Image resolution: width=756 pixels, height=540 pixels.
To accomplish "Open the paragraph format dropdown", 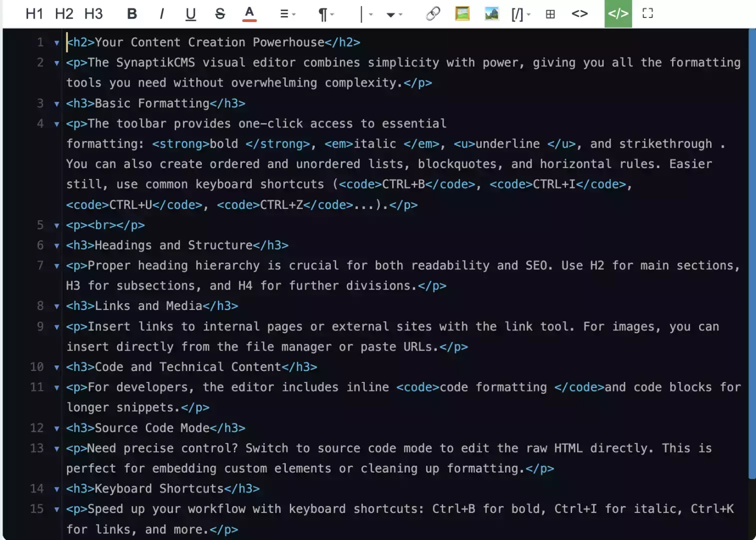I will (x=326, y=14).
